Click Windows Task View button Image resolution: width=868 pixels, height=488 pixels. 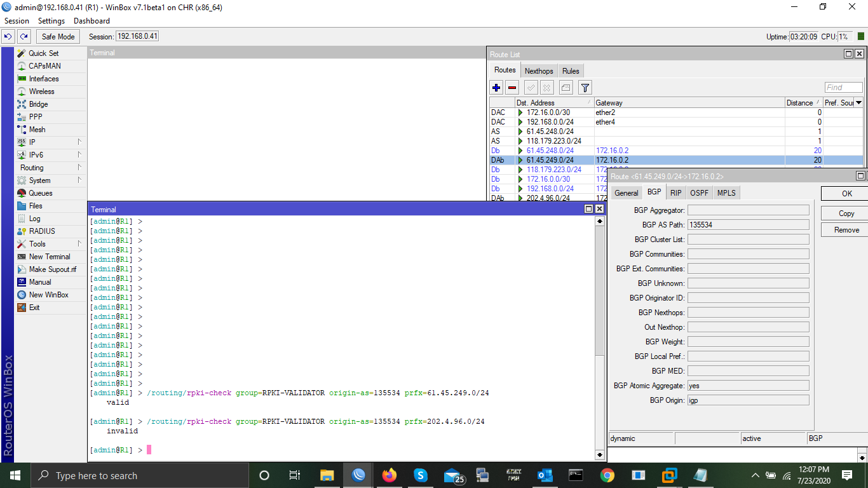(x=295, y=475)
